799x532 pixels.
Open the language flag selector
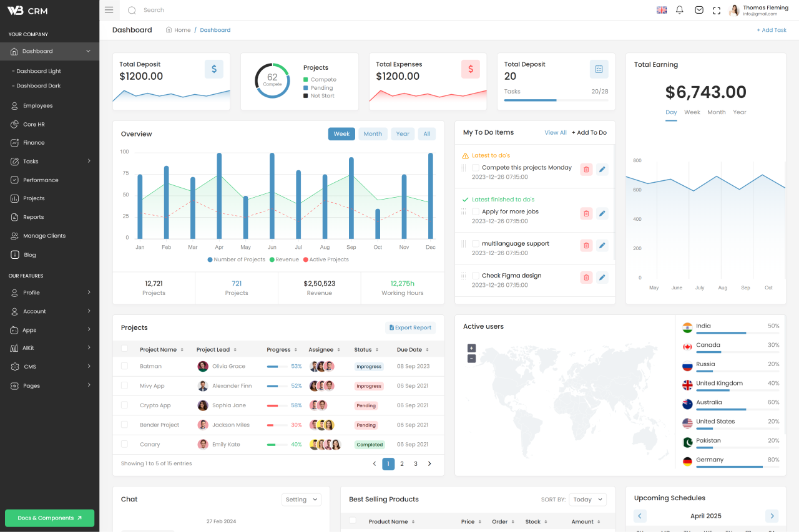(x=662, y=10)
